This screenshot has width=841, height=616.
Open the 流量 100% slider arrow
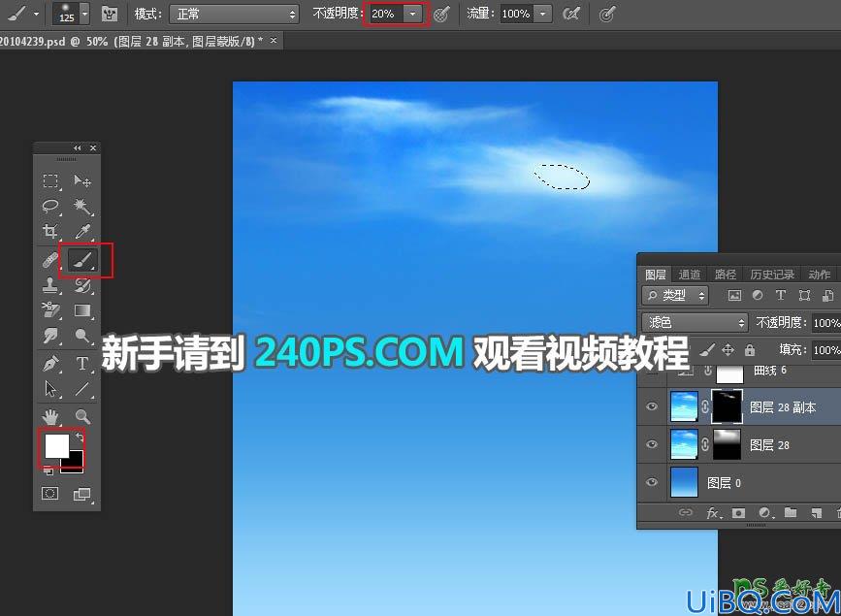543,14
